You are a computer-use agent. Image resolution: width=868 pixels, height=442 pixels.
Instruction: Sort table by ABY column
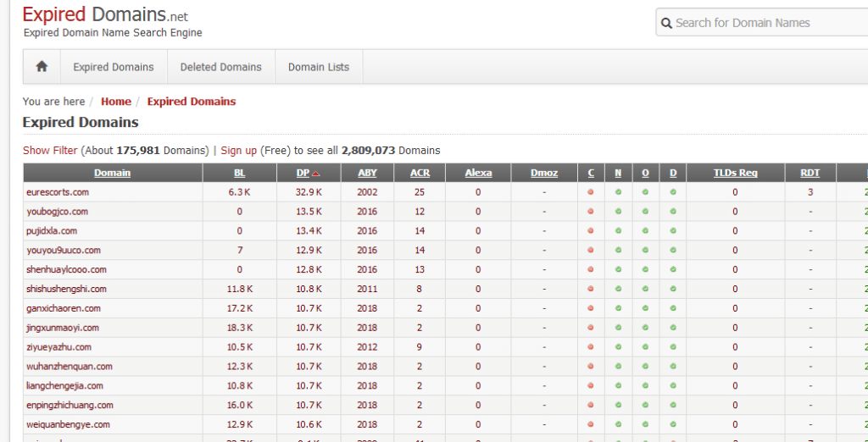pos(367,173)
